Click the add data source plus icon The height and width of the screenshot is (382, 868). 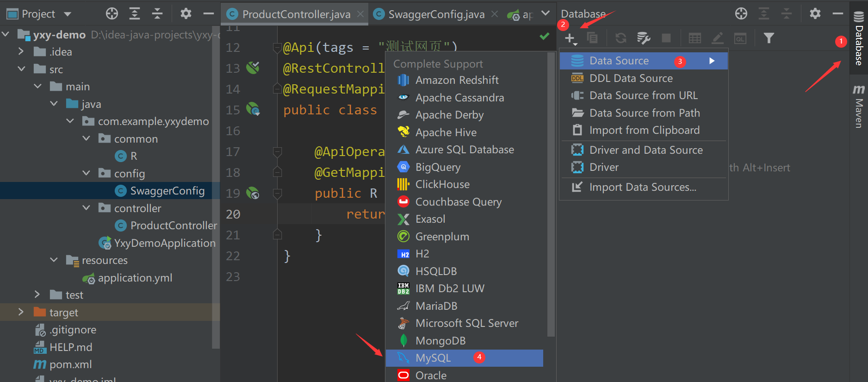click(x=570, y=38)
